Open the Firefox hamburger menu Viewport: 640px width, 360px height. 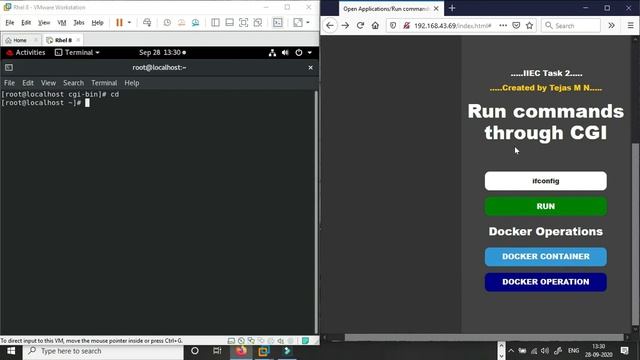(x=630, y=25)
